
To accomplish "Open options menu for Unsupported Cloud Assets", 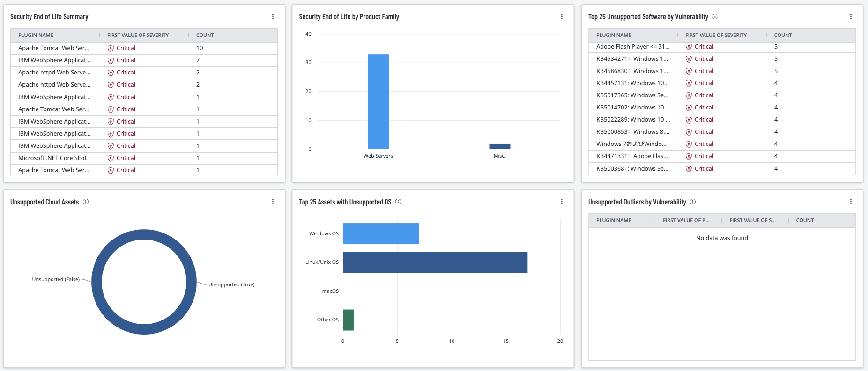I will click(x=273, y=202).
